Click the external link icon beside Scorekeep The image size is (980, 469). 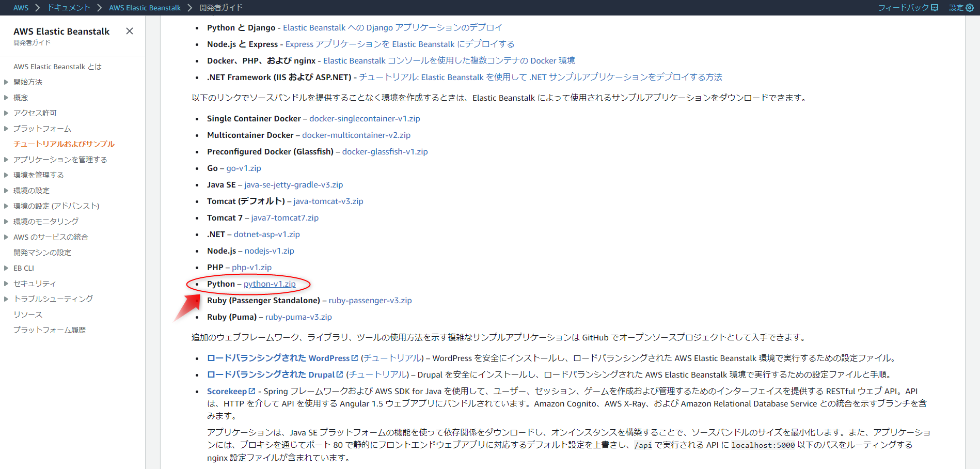point(252,391)
